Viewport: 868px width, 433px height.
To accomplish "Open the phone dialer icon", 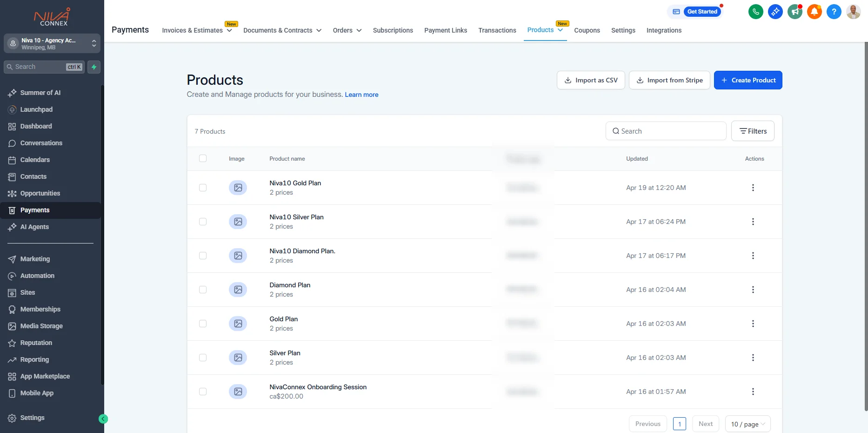I will 755,12.
